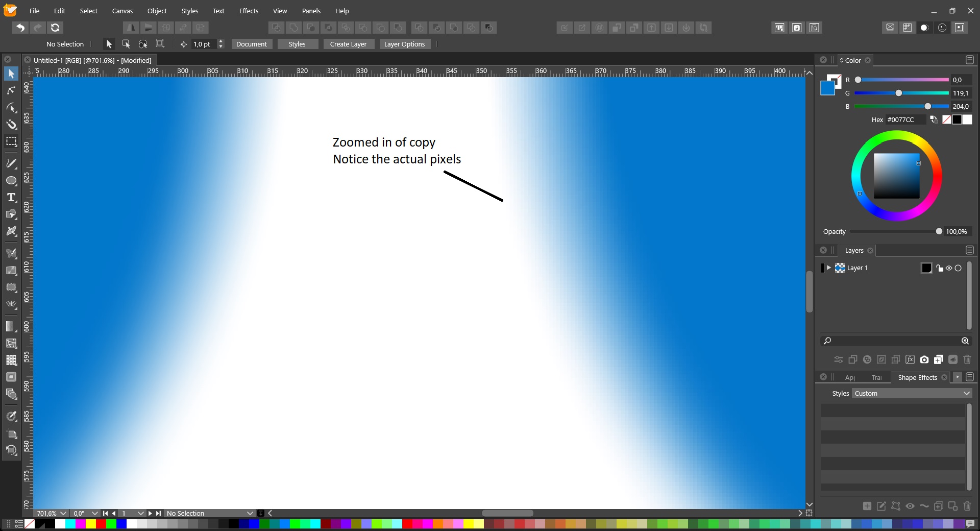
Task: Select the Pen drawing tool
Action: click(x=11, y=163)
